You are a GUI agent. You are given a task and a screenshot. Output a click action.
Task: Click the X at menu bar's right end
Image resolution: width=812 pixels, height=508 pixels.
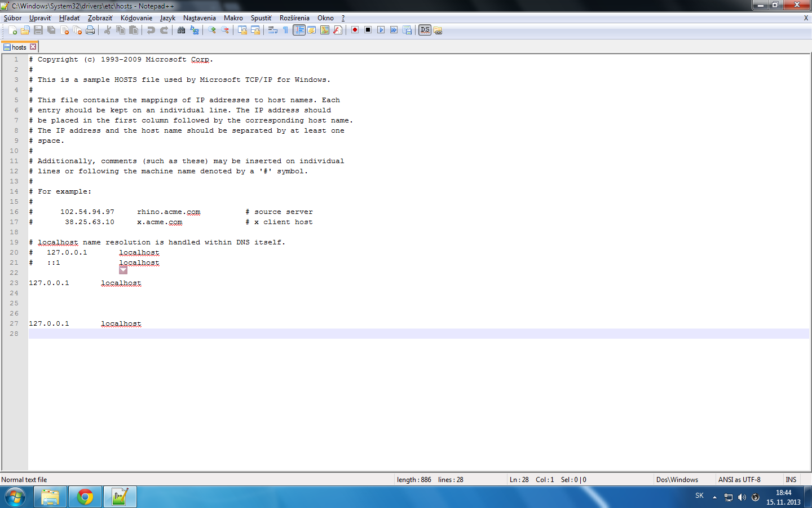point(806,18)
